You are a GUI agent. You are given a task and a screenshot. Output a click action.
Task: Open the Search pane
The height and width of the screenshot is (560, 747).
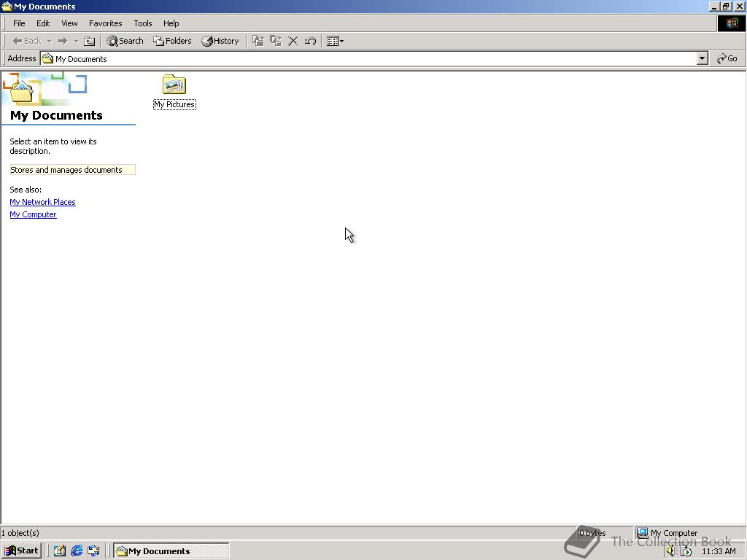coord(125,41)
